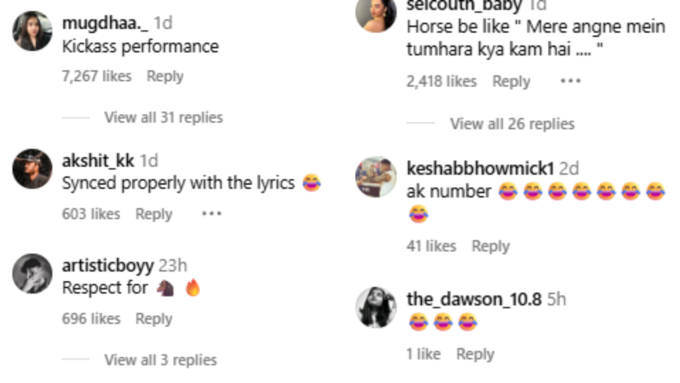Expand View all 26 replies
Screen dimensions: 680x383
pos(512,124)
